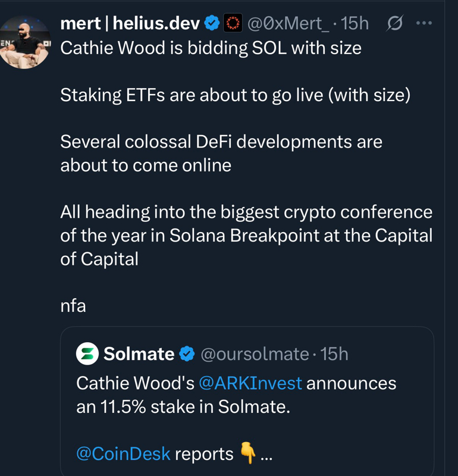
Task: Open the Solmate account name
Action: pyautogui.click(x=139, y=354)
